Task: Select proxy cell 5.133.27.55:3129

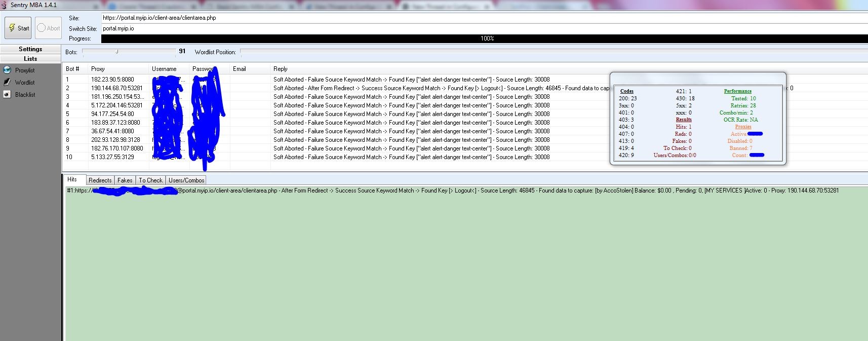Action: coord(113,157)
